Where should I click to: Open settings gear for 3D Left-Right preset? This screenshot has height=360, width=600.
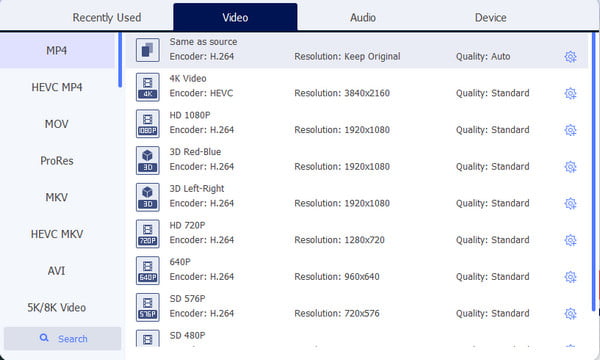pyautogui.click(x=570, y=204)
